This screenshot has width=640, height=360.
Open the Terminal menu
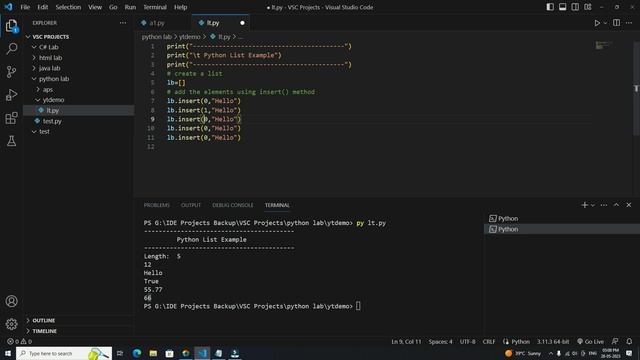155,7
